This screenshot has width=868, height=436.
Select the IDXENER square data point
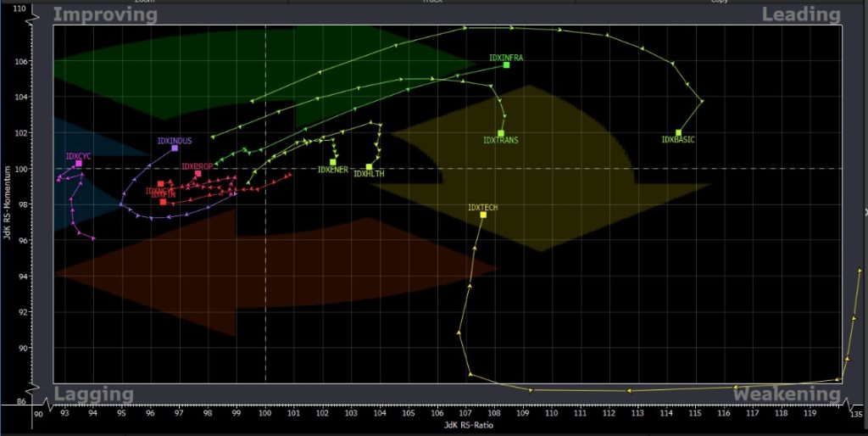click(332, 162)
